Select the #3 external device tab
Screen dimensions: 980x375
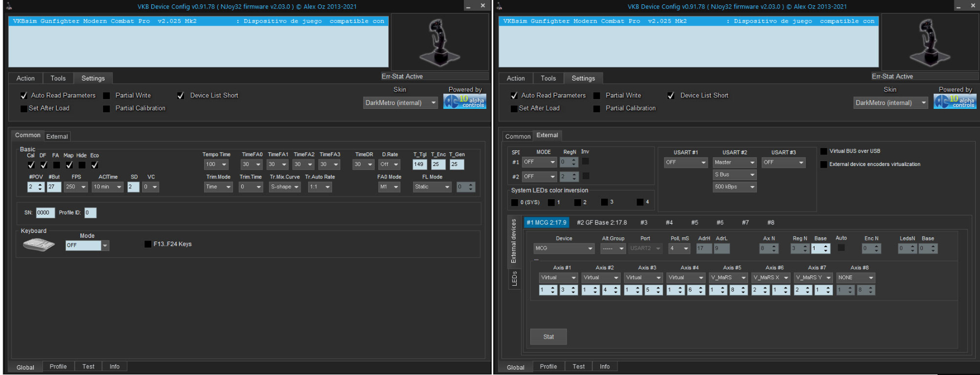click(644, 223)
